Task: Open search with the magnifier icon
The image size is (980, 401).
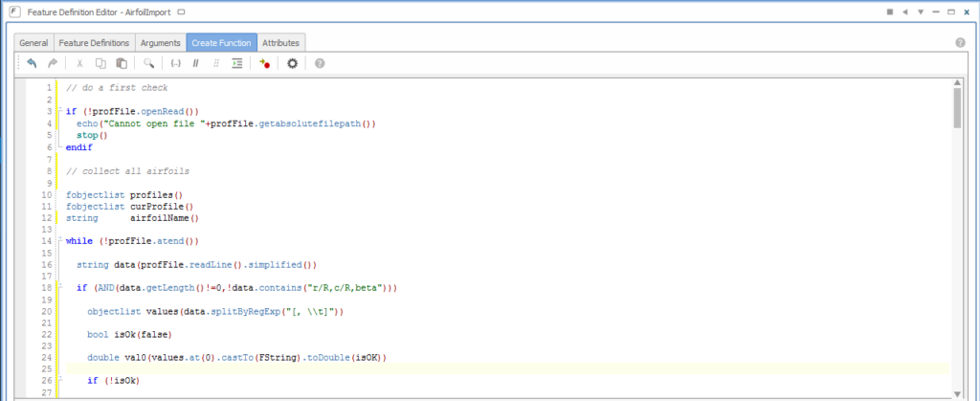Action: tap(148, 63)
